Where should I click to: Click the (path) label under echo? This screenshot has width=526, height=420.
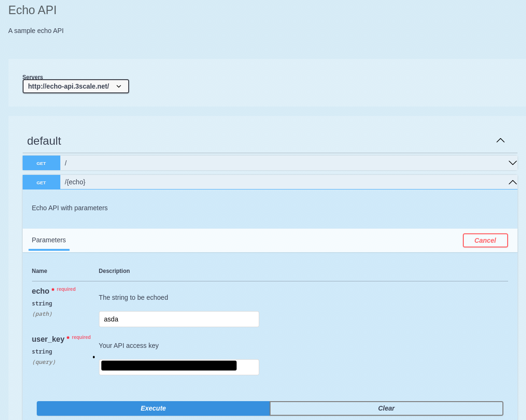point(42,314)
